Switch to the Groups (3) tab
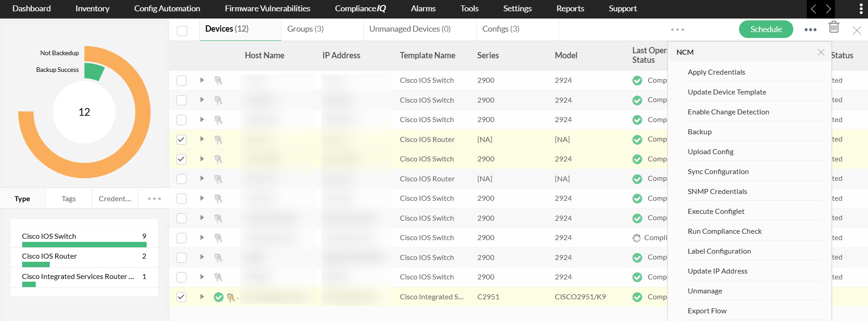Image resolution: width=868 pixels, height=321 pixels. click(305, 29)
